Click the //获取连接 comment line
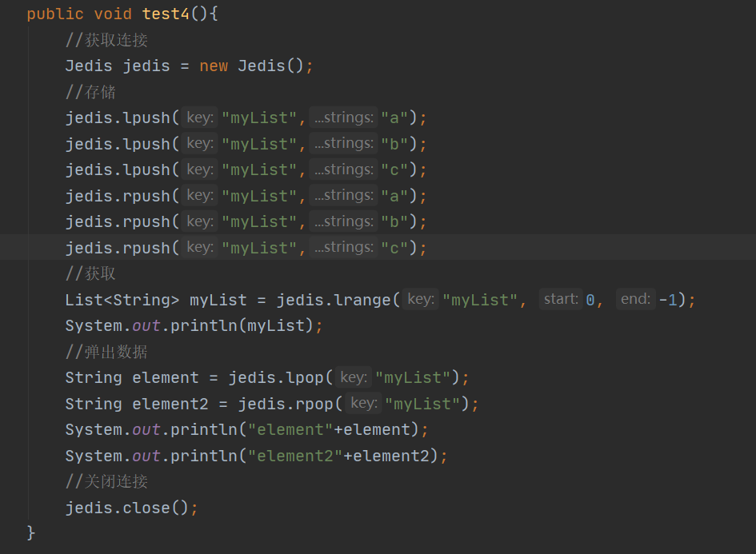 point(106,40)
